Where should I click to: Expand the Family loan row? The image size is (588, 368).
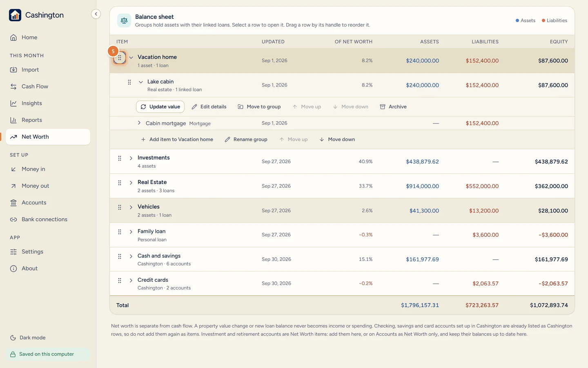tap(131, 232)
